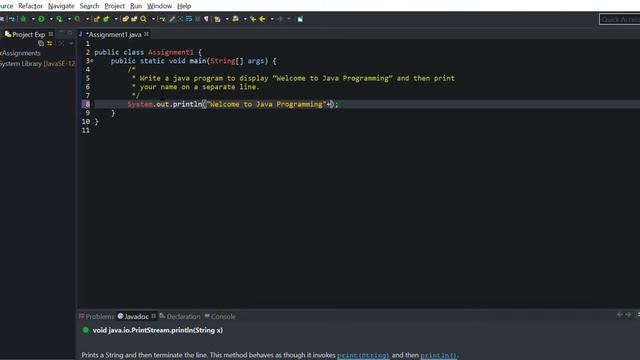
Task: Click the New Java Package icon
Action: tap(96, 19)
